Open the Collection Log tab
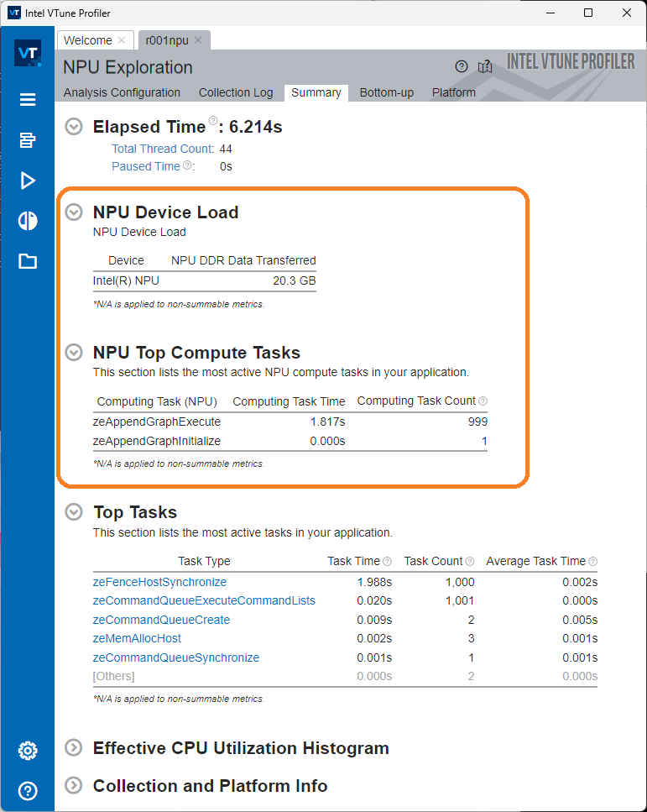 coord(235,92)
